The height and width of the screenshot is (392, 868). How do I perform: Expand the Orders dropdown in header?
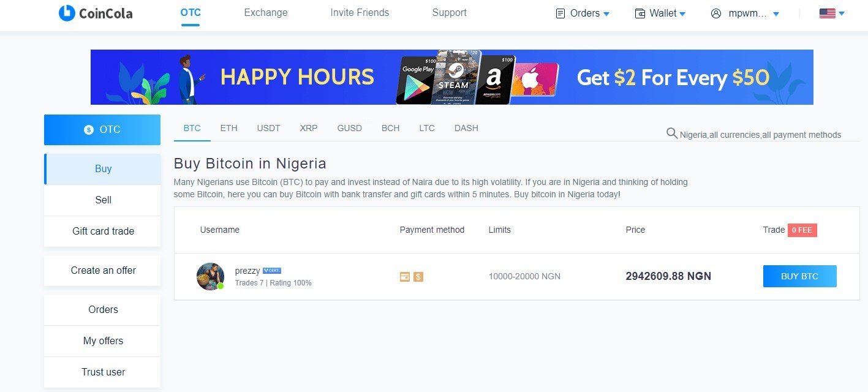pos(606,14)
